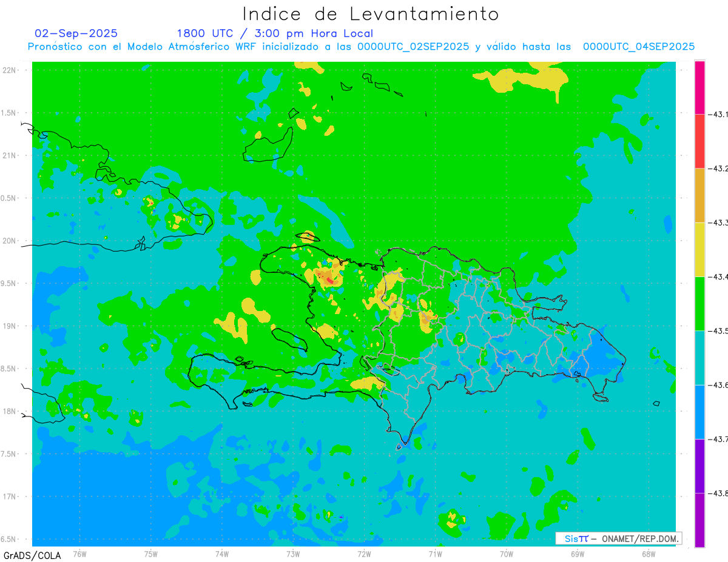Click the violet segment of the color bar
The height and width of the screenshot is (562, 728).
click(699, 466)
